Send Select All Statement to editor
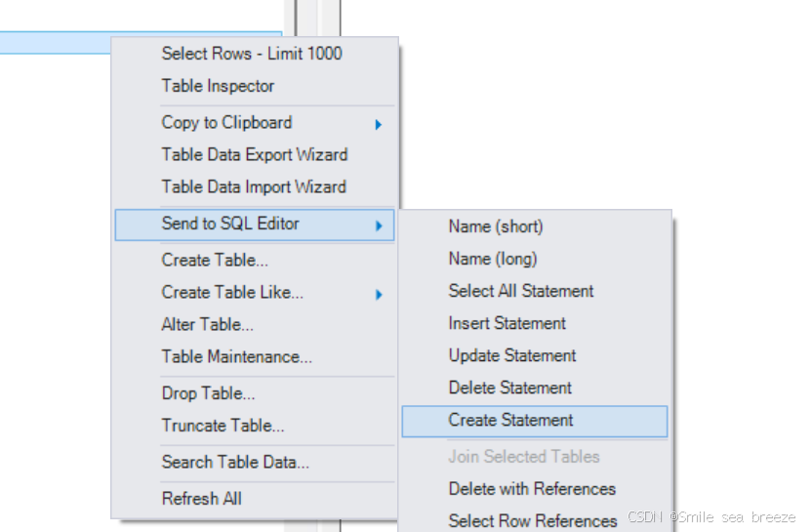This screenshot has height=532, width=811. [x=521, y=291]
